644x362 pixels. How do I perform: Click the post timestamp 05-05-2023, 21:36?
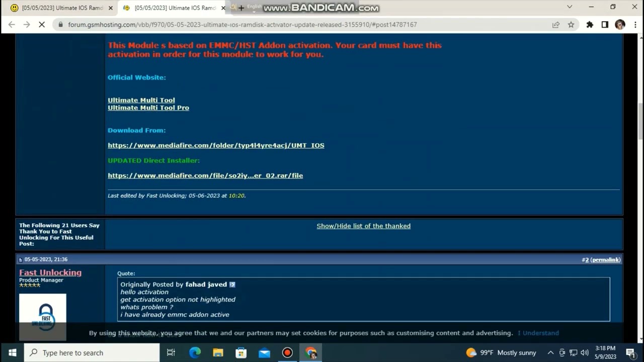point(46,259)
